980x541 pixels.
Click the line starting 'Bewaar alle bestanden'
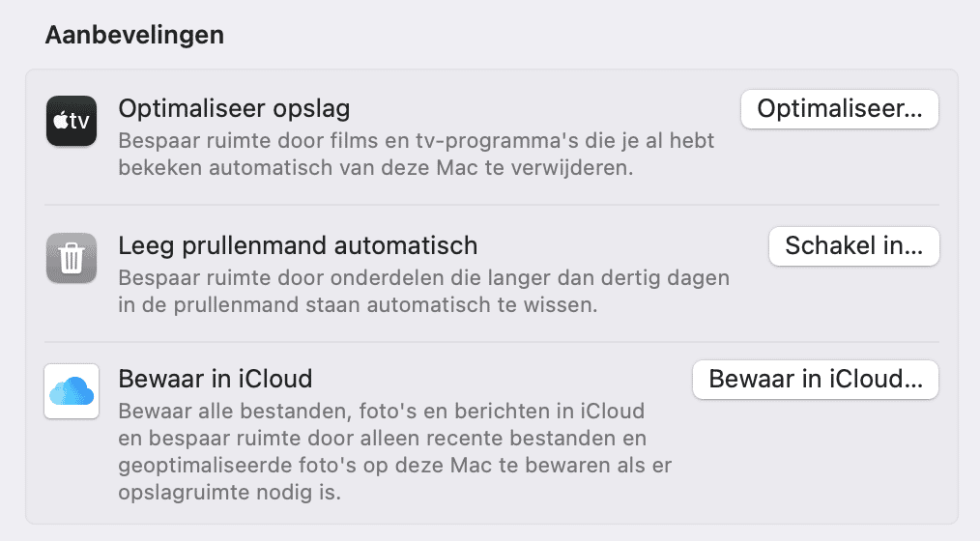(381, 411)
